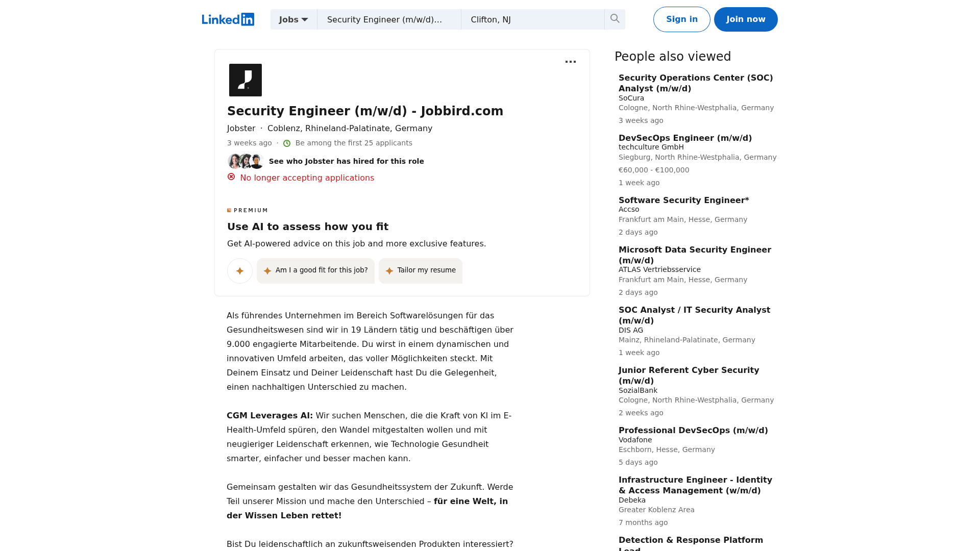Screen dimensions: 980x551
Task: Select the SozialBank company name
Action: tap(638, 390)
